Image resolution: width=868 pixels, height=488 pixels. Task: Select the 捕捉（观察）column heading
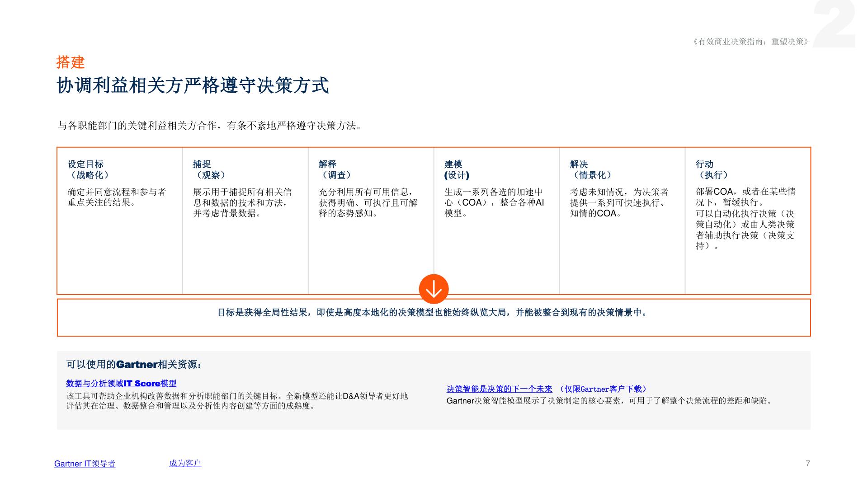tap(210, 169)
